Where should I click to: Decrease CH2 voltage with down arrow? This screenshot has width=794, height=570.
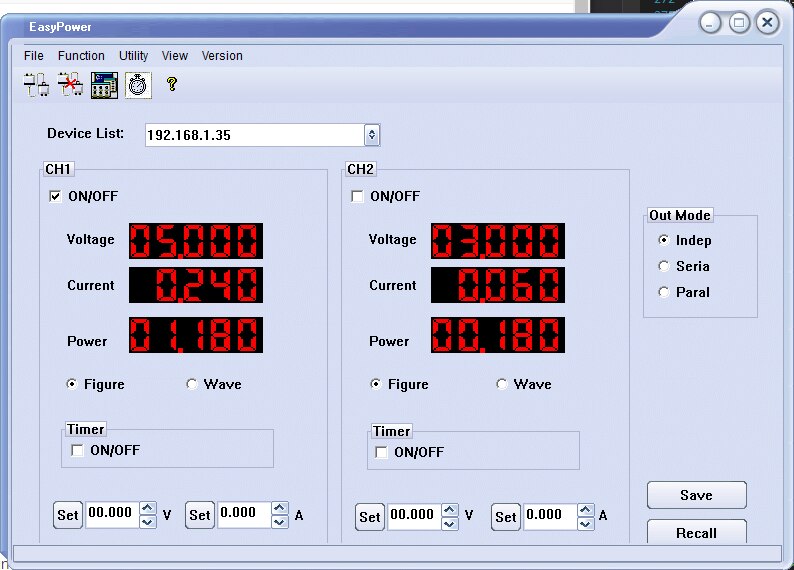click(x=450, y=524)
